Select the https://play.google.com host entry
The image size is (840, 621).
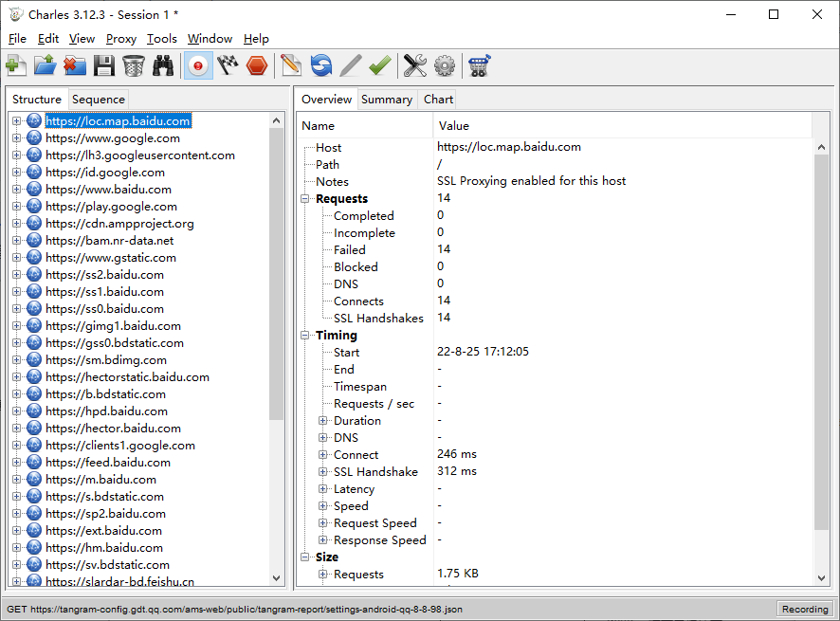111,207
